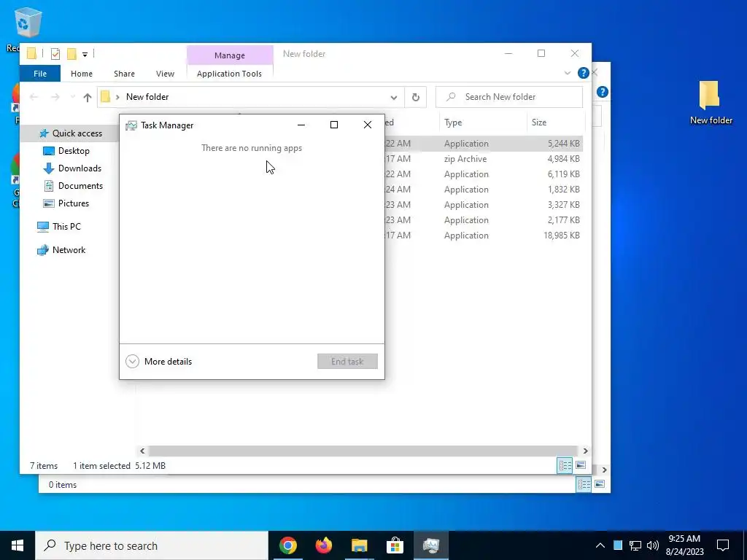This screenshot has height=560, width=747.
Task: Open Documents in navigation pane
Action: point(80,186)
